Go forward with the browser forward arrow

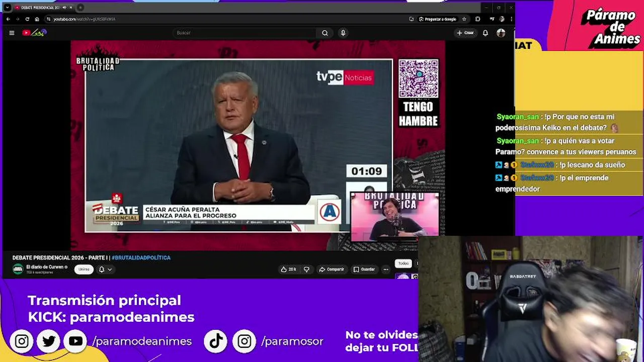18,19
